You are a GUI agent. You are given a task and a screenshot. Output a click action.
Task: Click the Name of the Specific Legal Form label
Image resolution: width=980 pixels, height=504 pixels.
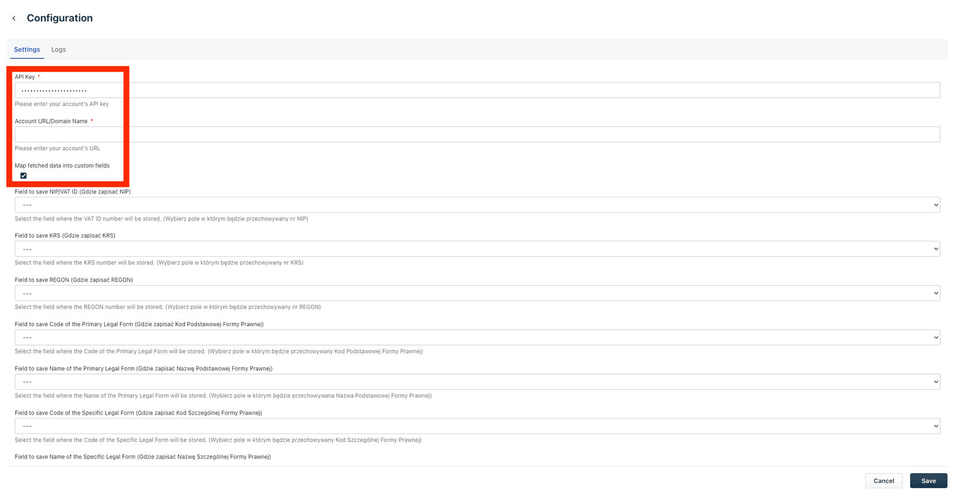point(143,457)
